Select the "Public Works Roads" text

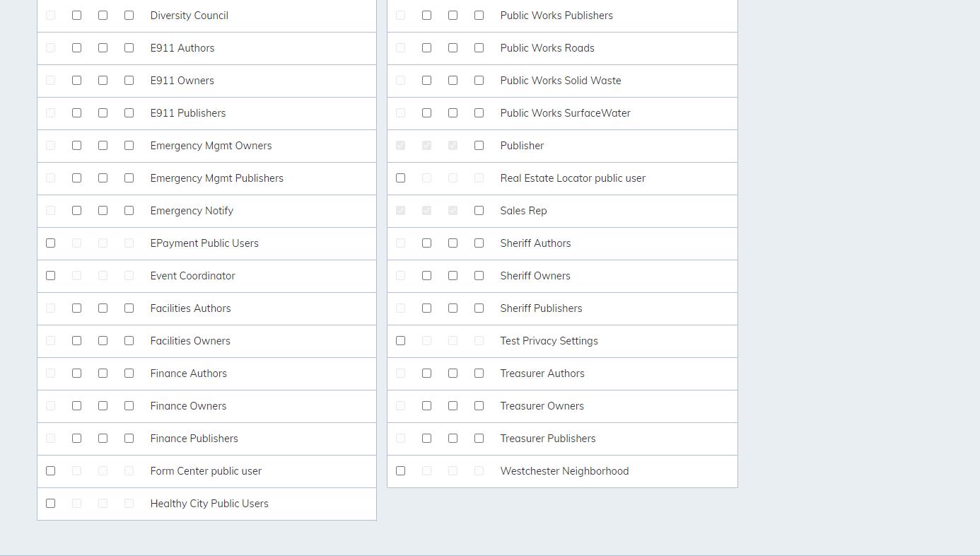pyautogui.click(x=547, y=48)
